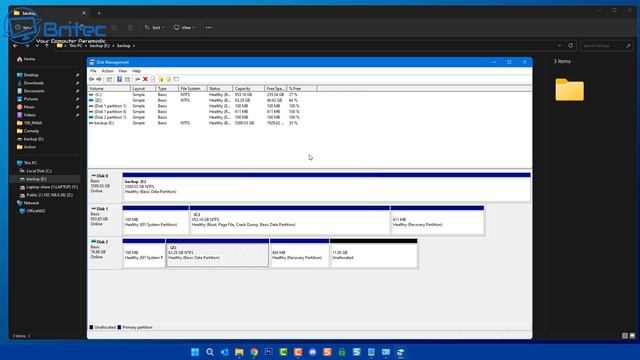Select the Disk 0 label box

point(105,187)
